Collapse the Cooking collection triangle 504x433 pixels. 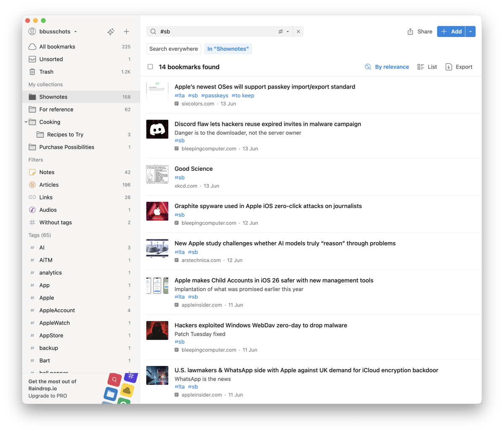pyautogui.click(x=26, y=122)
